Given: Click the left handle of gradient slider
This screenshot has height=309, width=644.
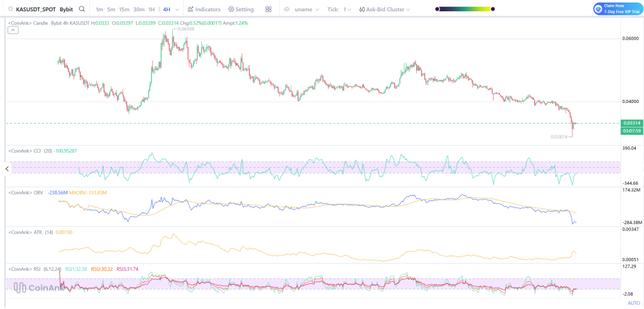Looking at the screenshot, I should pos(437,9).
